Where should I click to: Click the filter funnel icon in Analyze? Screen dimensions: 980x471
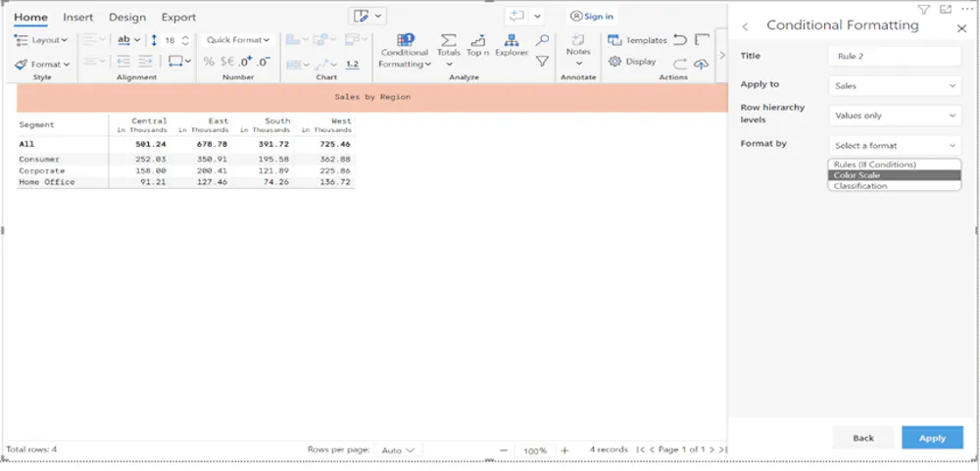543,62
